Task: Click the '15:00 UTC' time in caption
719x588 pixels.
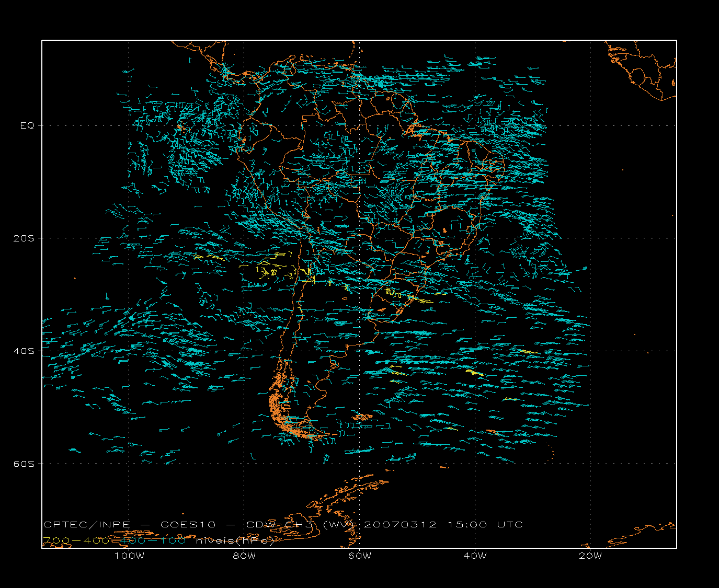Action: pos(485,525)
